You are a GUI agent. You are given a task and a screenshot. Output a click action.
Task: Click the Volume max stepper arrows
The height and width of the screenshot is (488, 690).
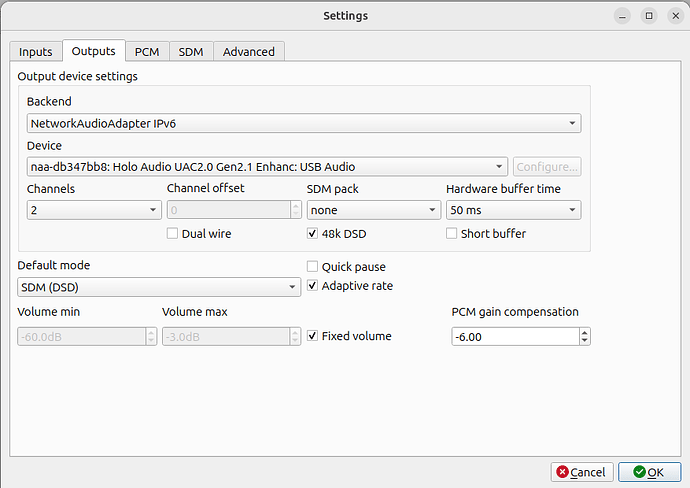point(295,337)
